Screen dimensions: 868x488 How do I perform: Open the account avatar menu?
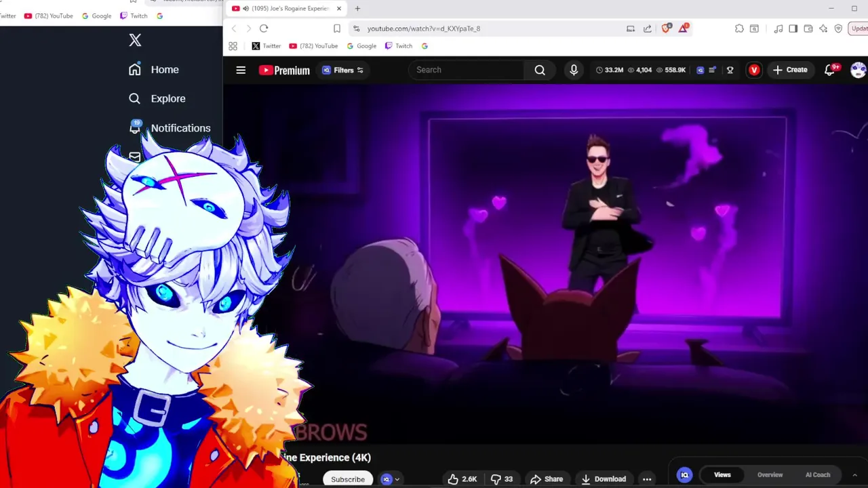pos(859,70)
